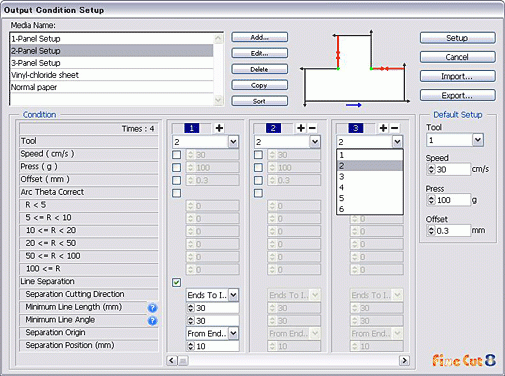The width and height of the screenshot is (505, 376).
Task: Open Tool dropdown in column 2
Action: coord(315,142)
